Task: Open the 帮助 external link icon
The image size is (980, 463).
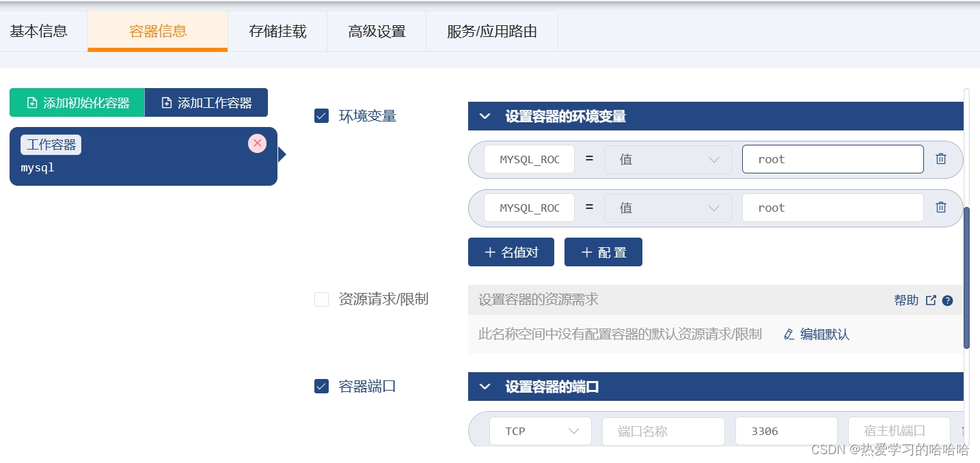Action: click(x=931, y=300)
